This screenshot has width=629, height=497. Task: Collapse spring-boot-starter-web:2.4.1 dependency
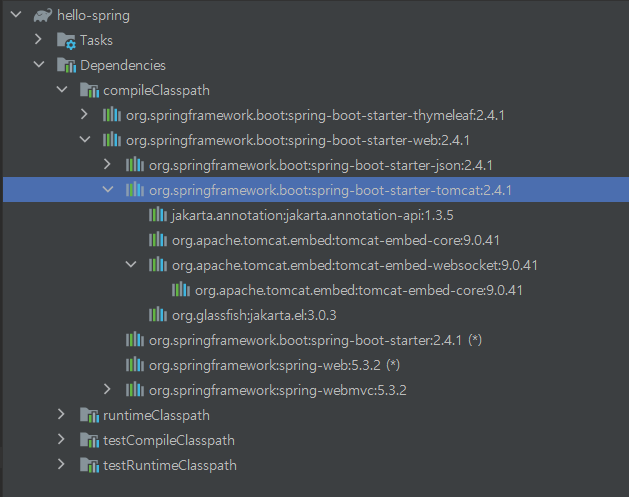(85, 139)
